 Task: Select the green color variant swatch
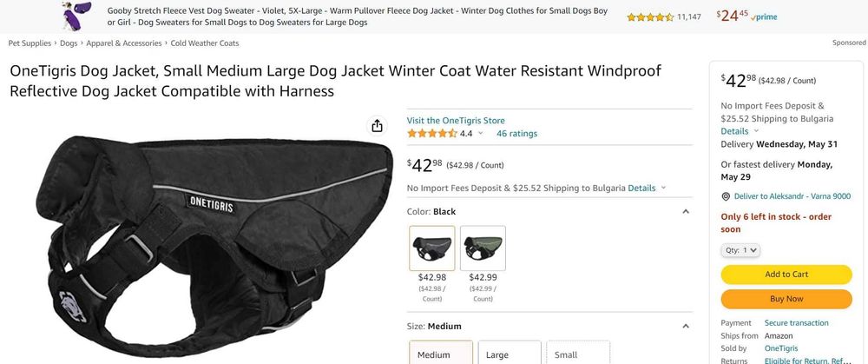[x=483, y=248]
